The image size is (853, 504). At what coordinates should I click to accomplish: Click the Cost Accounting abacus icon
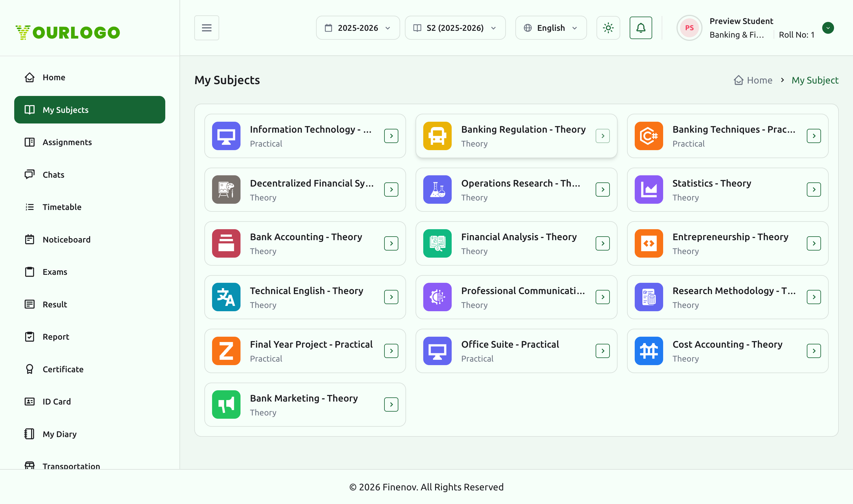(649, 351)
